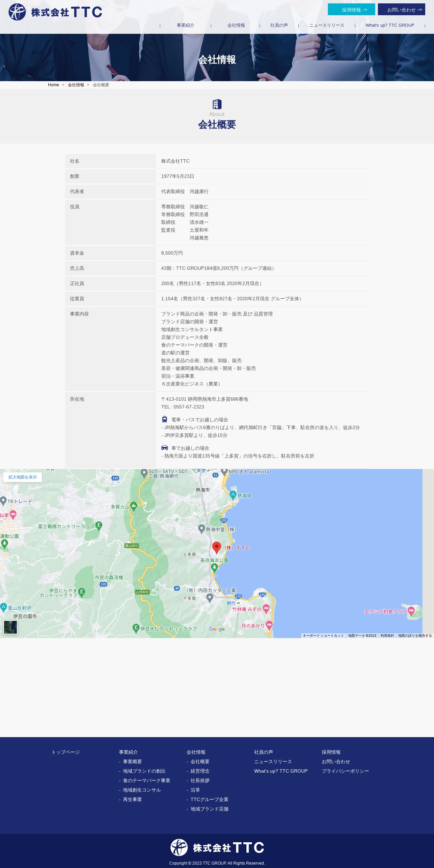Viewport: 434px width, 868px height.
Task: Click the 伊豆大仁カントリークラブ golf marker
Action: 136,628
